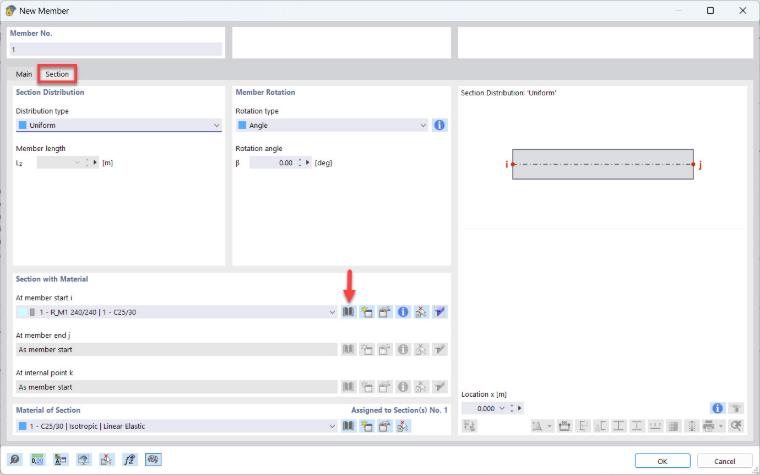Click the Location x 0.000 field

point(480,409)
